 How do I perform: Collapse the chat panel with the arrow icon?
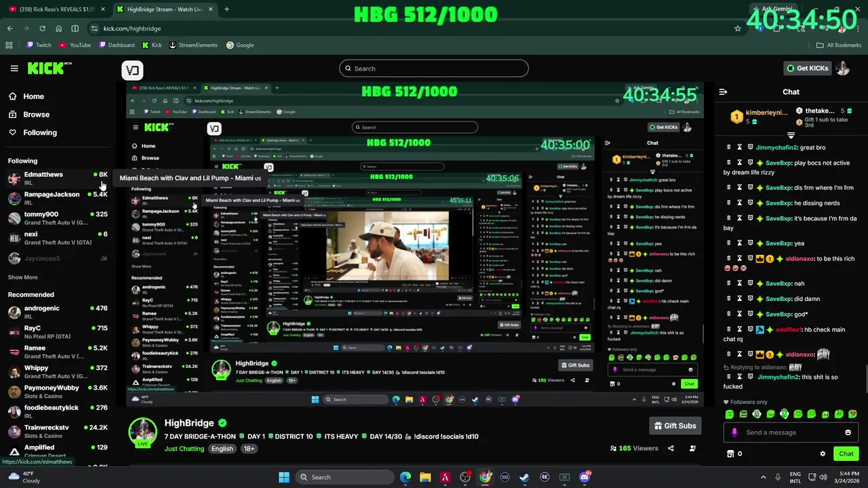click(x=723, y=91)
